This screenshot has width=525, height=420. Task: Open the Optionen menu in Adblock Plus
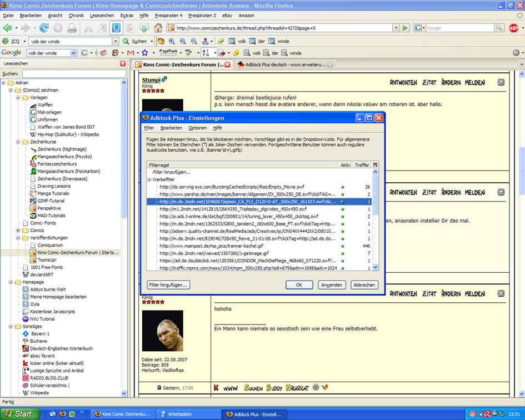coord(197,128)
